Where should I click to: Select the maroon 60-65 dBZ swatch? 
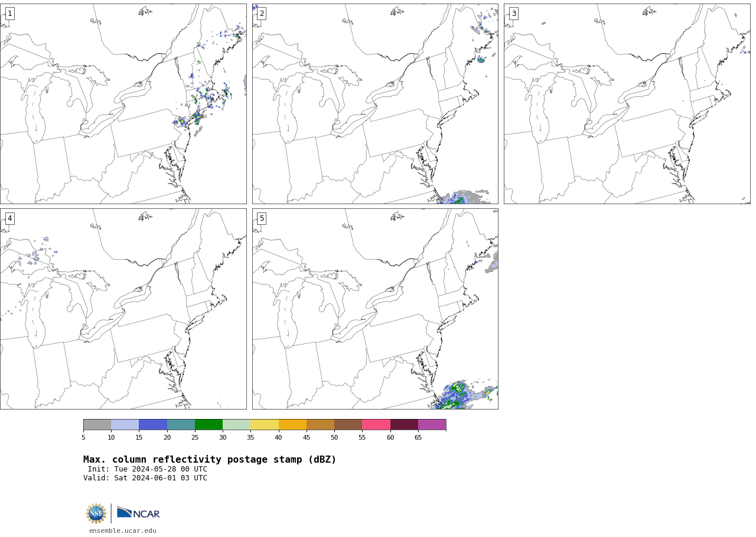pos(404,425)
